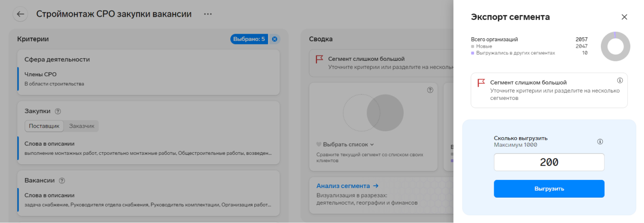Open help icon on comparison card
This screenshot has height=223, width=644.
430,90
